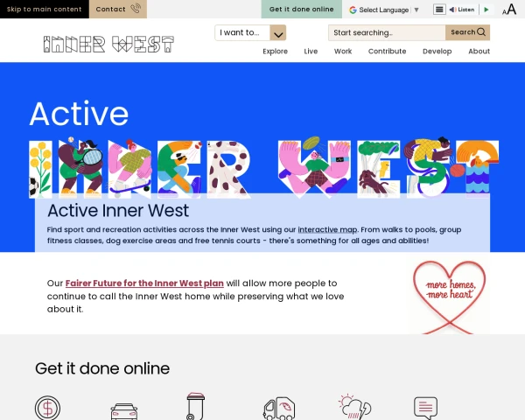Open the Live menu
Viewport: 525px width, 420px height.
[x=311, y=52]
